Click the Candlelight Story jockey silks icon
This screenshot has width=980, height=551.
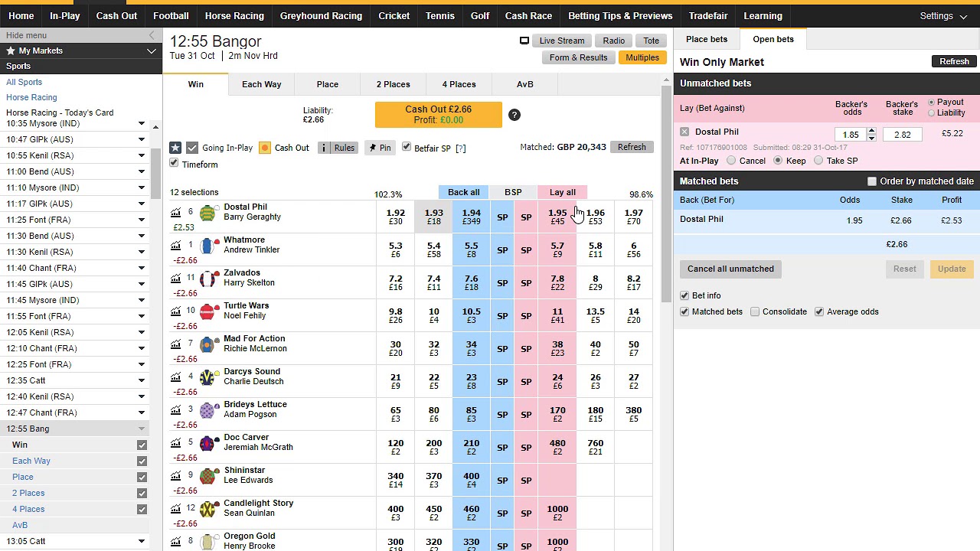point(207,510)
